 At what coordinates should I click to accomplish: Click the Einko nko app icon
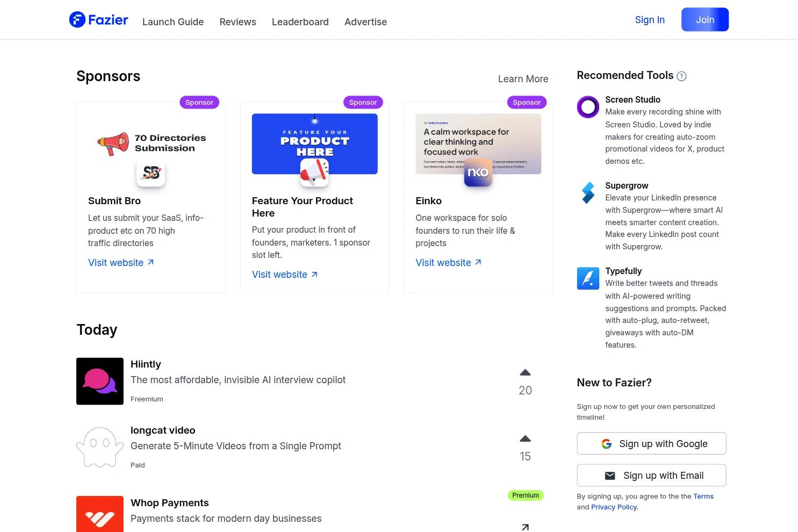tap(478, 173)
